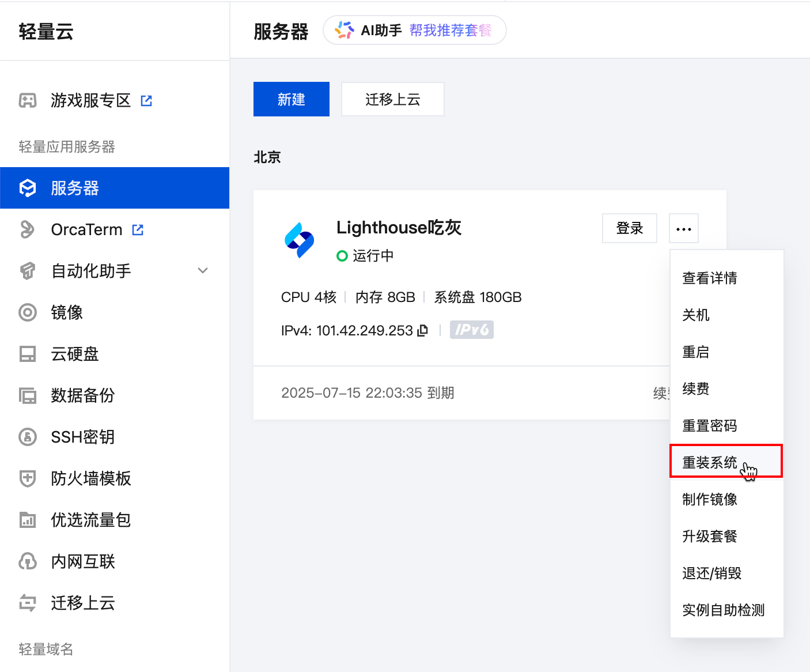810x672 pixels.
Task: Click the OrcaTerm sidebar icon
Action: coord(27,229)
